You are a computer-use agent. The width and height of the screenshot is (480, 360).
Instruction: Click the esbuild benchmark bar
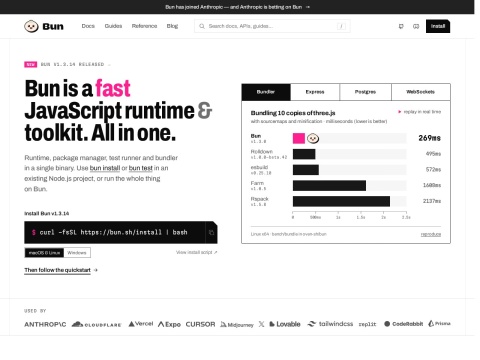pos(306,170)
